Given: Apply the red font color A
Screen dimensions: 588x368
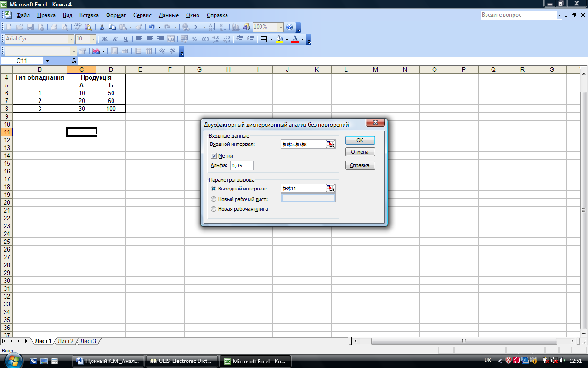Looking at the screenshot, I should (294, 39).
